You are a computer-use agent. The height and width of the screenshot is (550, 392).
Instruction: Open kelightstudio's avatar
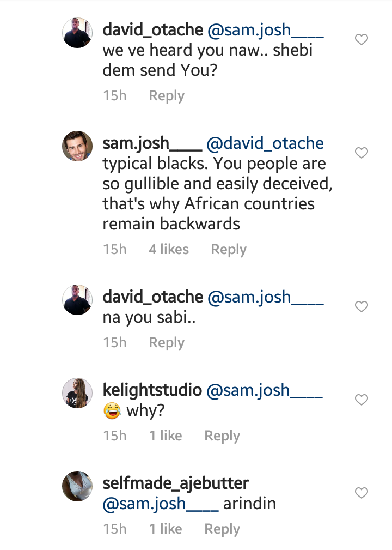pyautogui.click(x=77, y=392)
